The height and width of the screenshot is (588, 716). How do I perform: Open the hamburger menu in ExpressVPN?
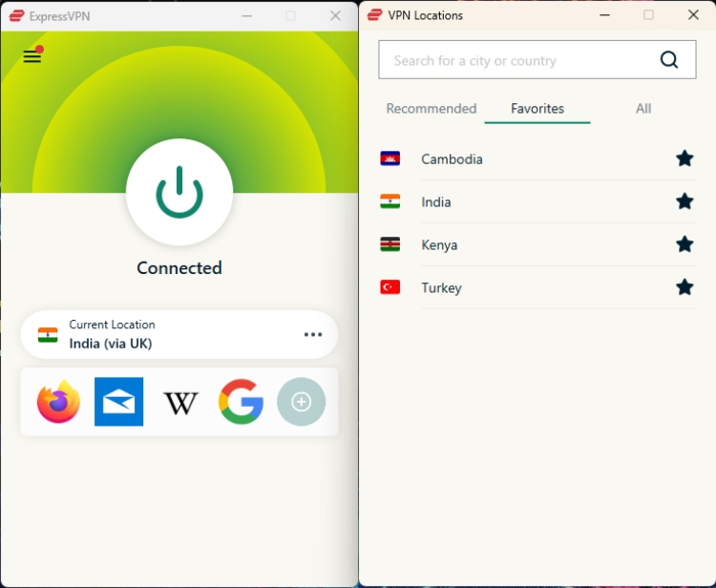pyautogui.click(x=32, y=55)
